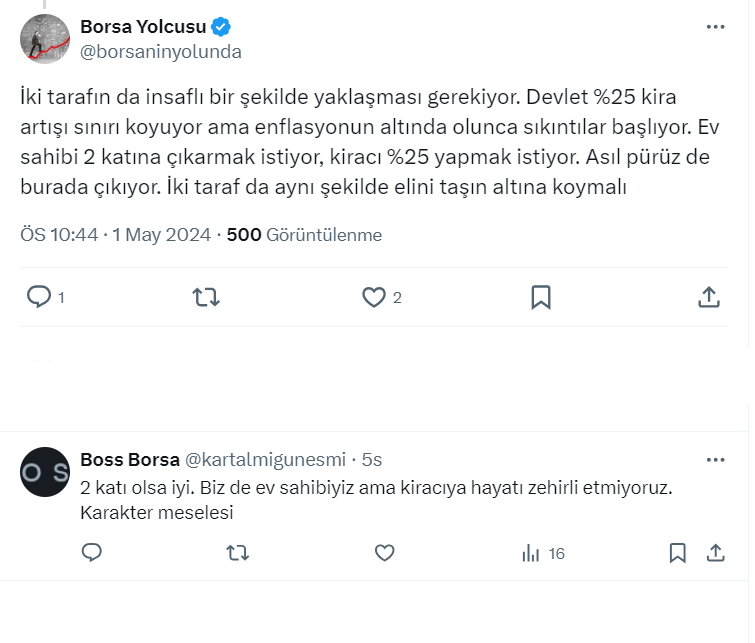This screenshot has height=643, width=755.
Task: Retweet the Borsa Yolcusu post
Action: coord(205,297)
